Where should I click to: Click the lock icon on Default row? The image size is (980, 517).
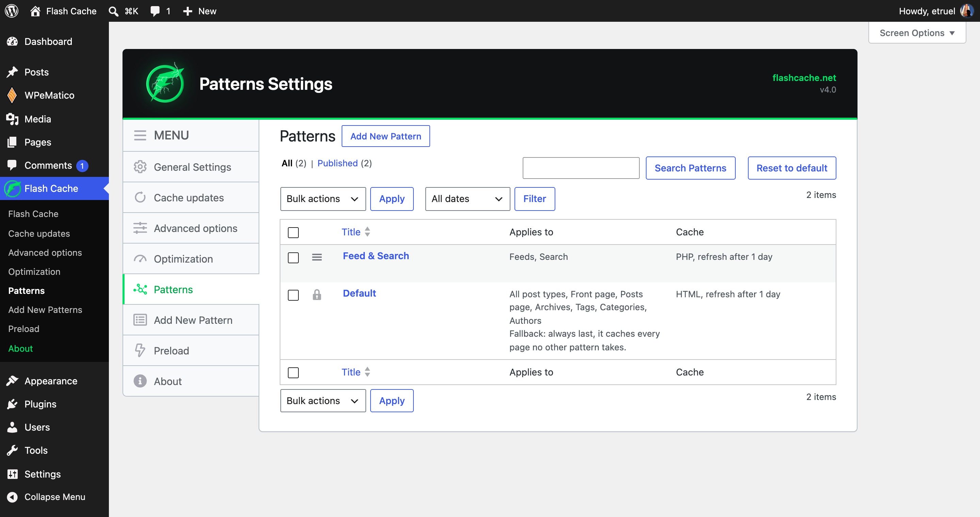click(x=317, y=295)
